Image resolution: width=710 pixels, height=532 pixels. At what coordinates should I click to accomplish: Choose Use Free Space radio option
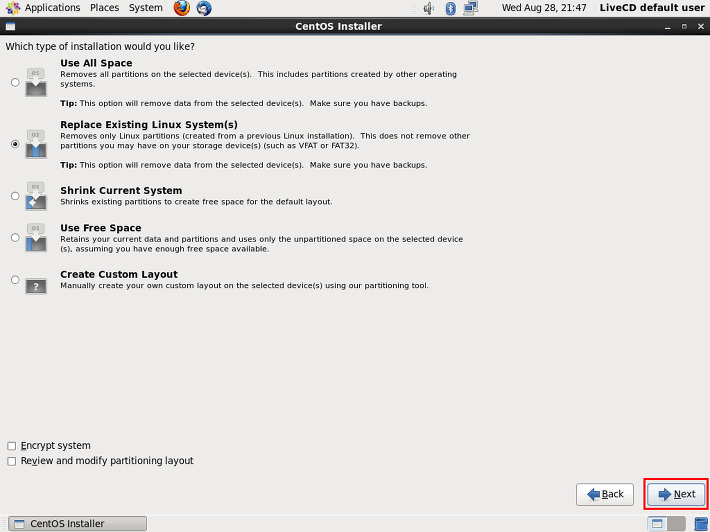(15, 237)
